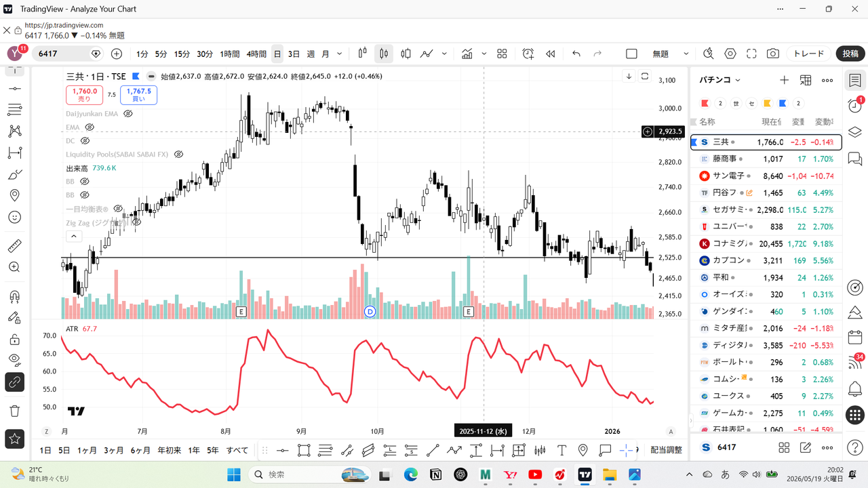Open the indicators chart icon in toolbar
Image resolution: width=868 pixels, height=488 pixels.
[467, 54]
